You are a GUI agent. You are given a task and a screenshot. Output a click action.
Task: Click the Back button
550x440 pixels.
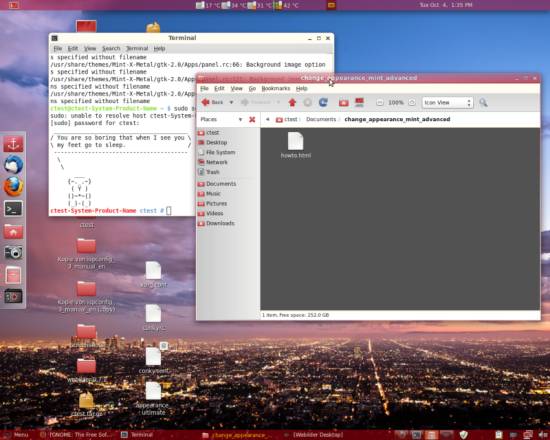tap(213, 102)
